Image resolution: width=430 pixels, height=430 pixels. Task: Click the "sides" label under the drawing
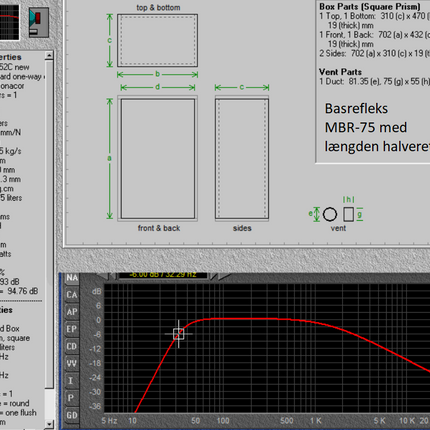click(x=242, y=228)
